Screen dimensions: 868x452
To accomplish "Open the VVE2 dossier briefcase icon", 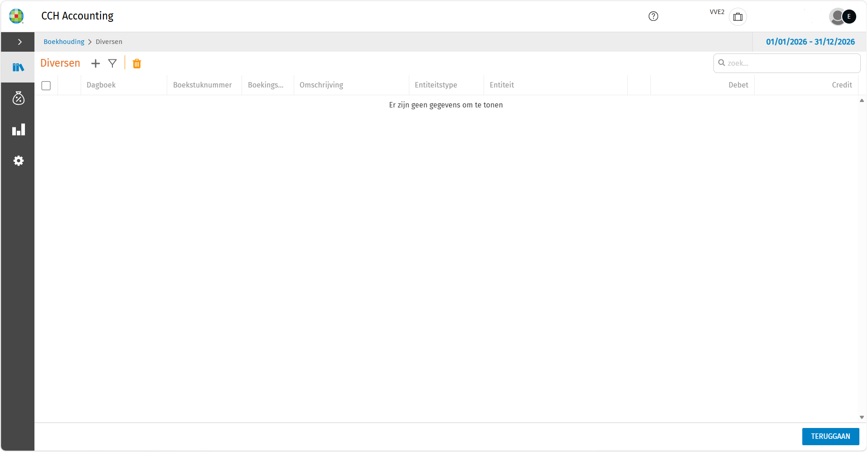I will 738,17.
